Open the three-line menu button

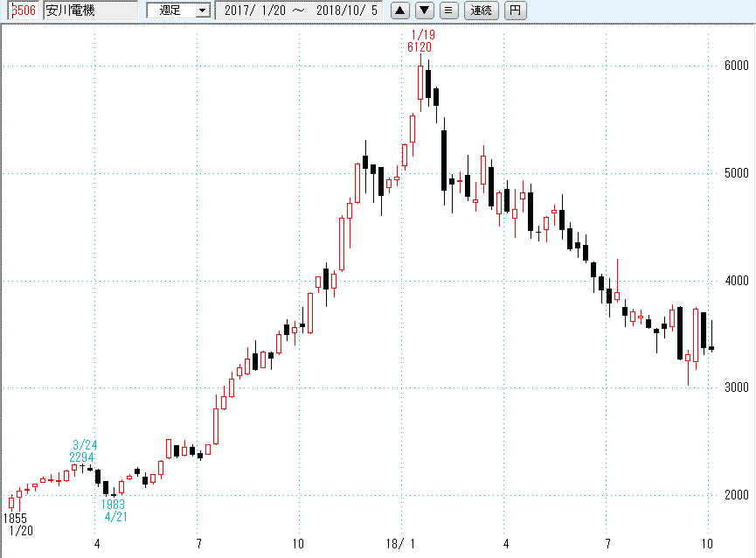(448, 10)
